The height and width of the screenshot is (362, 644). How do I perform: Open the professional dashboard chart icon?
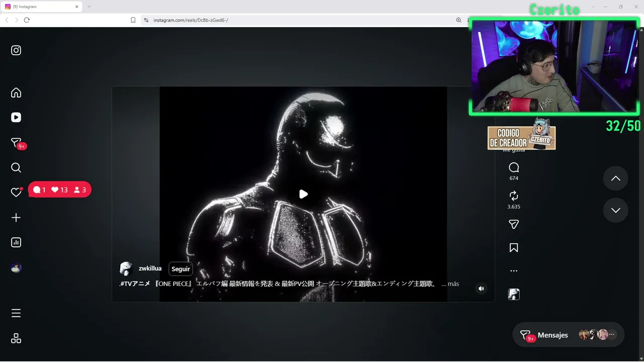click(x=16, y=242)
